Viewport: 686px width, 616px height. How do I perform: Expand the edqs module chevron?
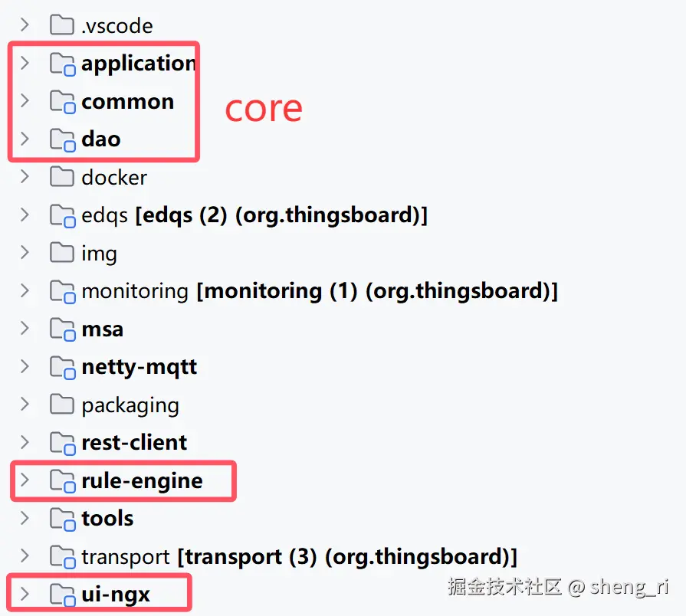(25, 215)
